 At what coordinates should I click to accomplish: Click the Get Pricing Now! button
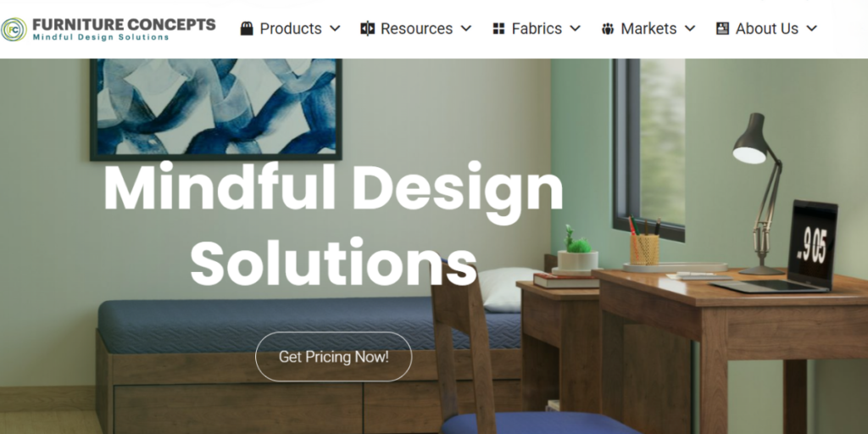[x=334, y=357]
